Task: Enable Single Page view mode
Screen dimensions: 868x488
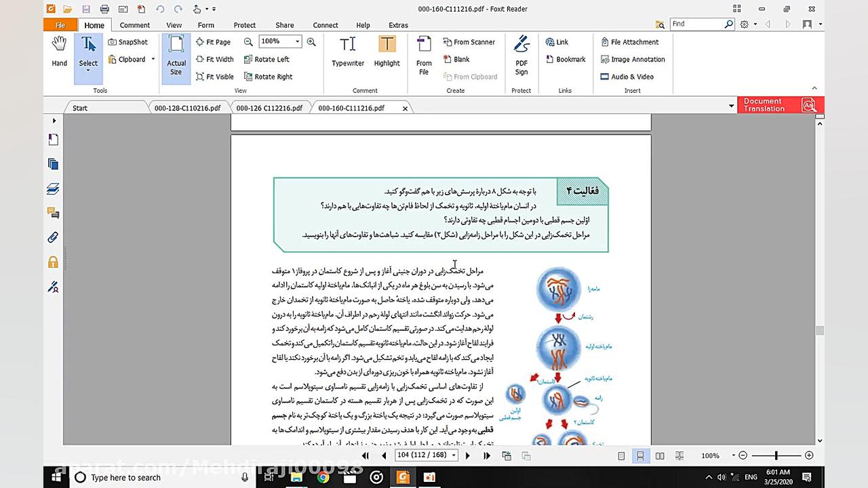Action: tap(621, 456)
